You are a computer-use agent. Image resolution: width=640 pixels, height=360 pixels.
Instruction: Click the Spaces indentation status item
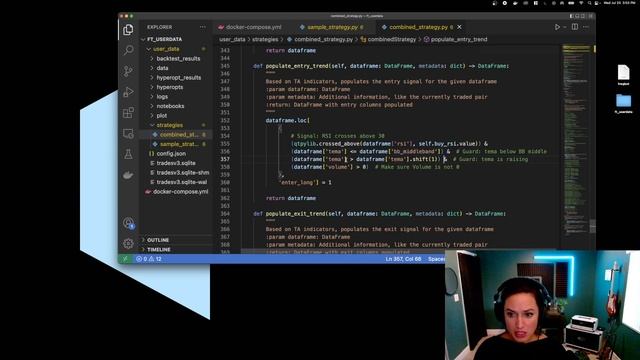[436, 259]
